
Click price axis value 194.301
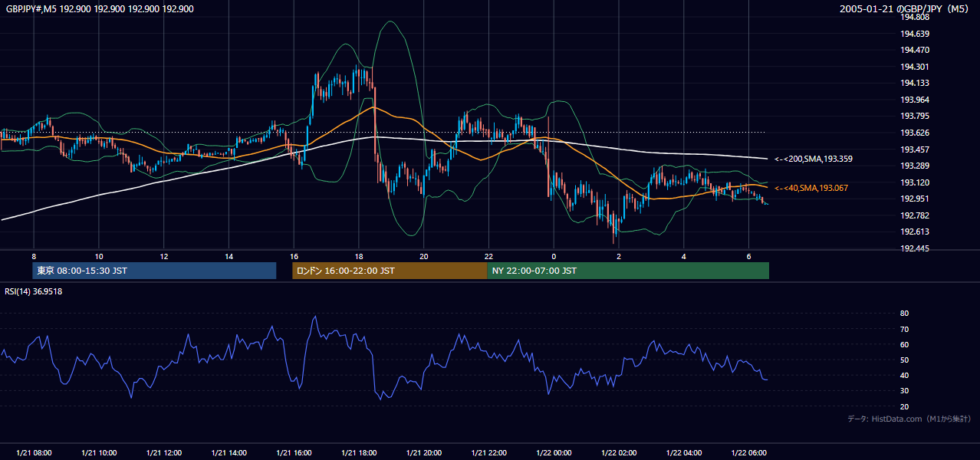click(914, 67)
